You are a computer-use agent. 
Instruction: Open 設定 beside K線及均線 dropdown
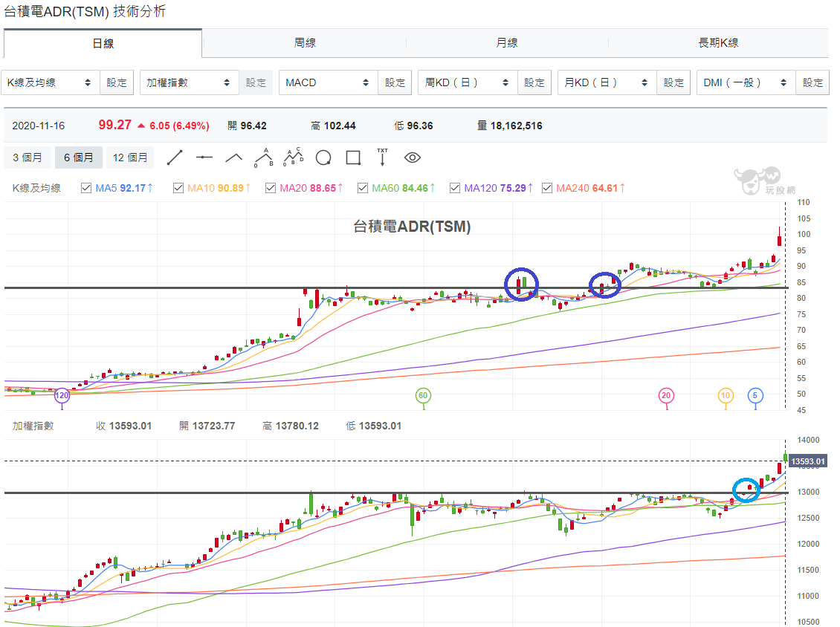pos(117,82)
